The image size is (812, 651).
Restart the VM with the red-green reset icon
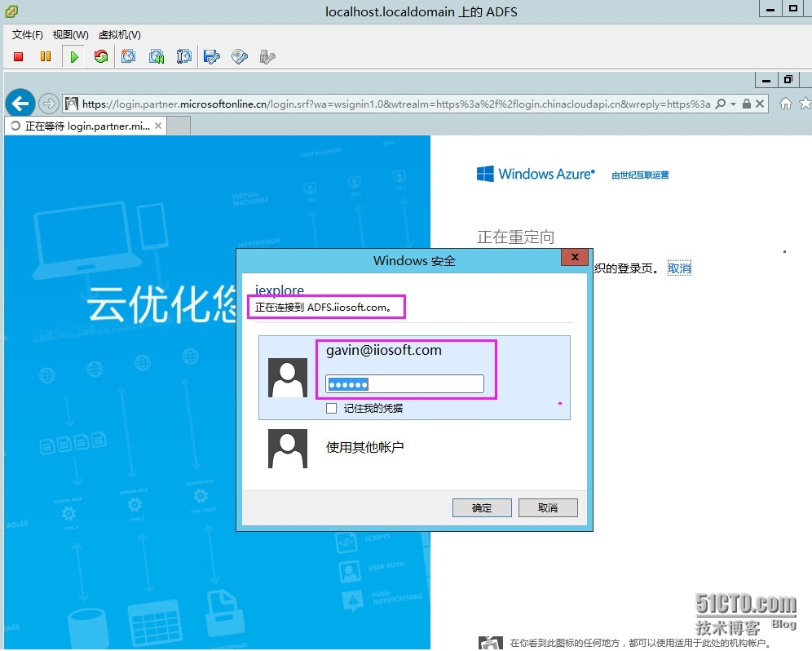pos(101,56)
